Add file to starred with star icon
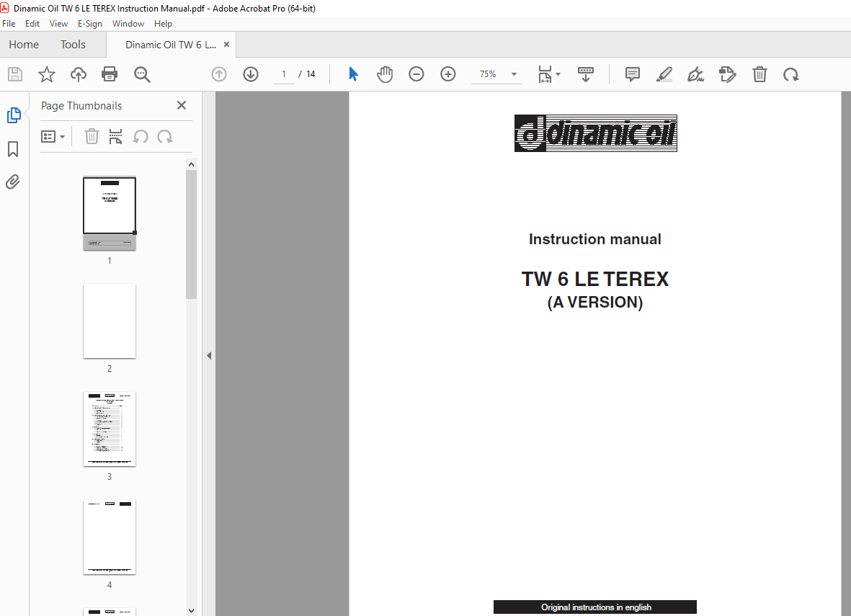Image resolution: width=851 pixels, height=616 pixels. tap(47, 74)
